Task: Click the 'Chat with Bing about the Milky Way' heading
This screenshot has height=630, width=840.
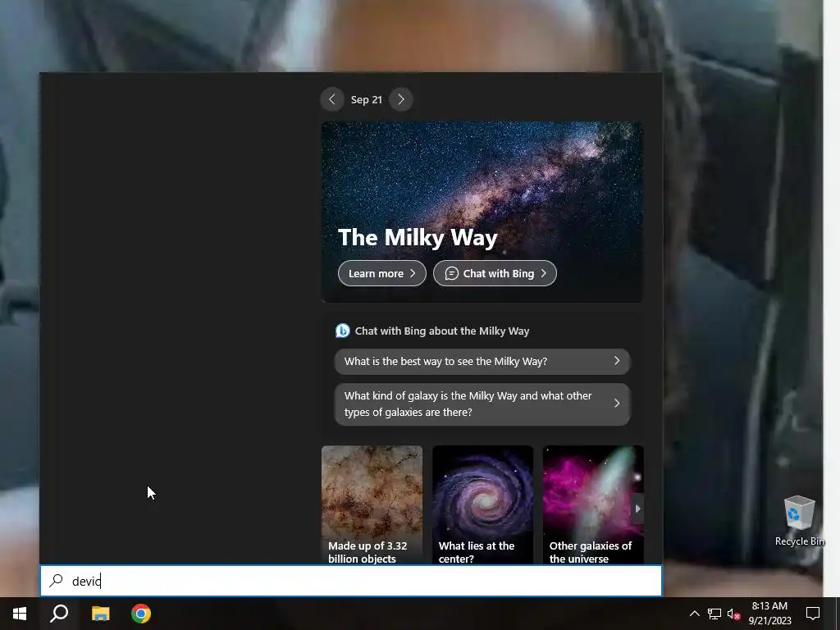Action: pyautogui.click(x=442, y=331)
